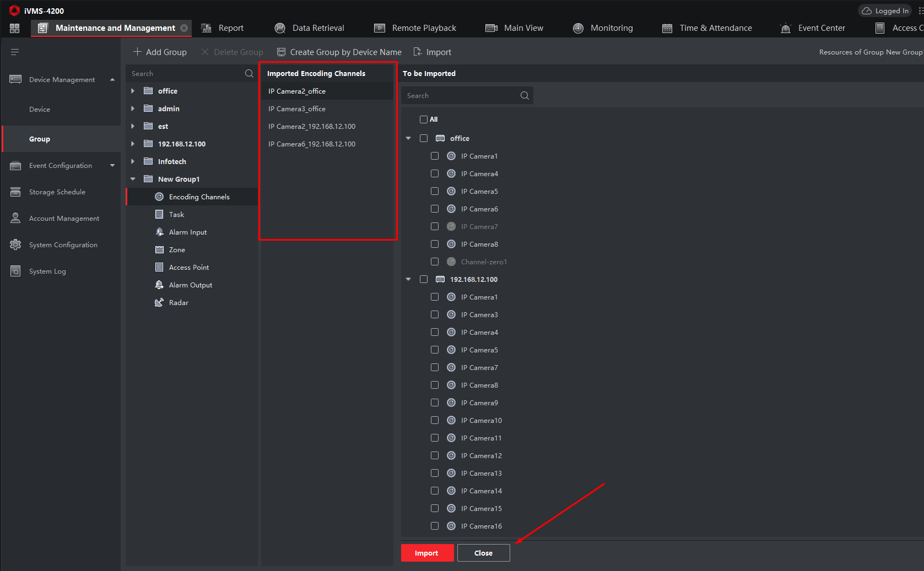Screen dimensions: 924x571
Task: Collapse the sidebar with the hamburger icon
Action: 15,52
